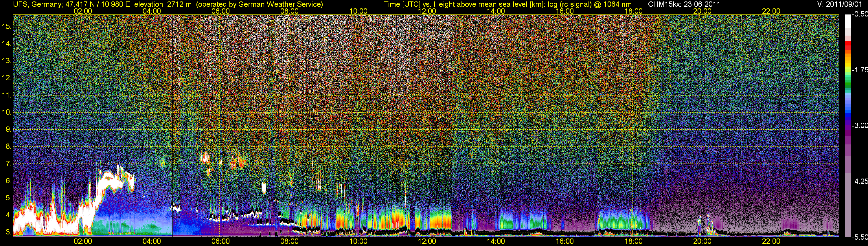The height and width of the screenshot is (246, 868).
Task: Click the 9 km height axis label
Action: pyautogui.click(x=8, y=129)
